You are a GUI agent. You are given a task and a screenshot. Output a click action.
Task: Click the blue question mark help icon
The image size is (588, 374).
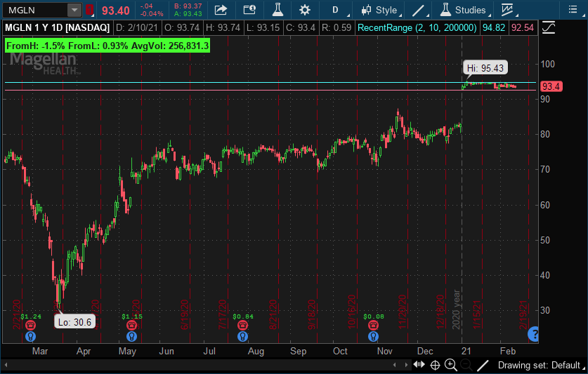pyautogui.click(x=533, y=333)
